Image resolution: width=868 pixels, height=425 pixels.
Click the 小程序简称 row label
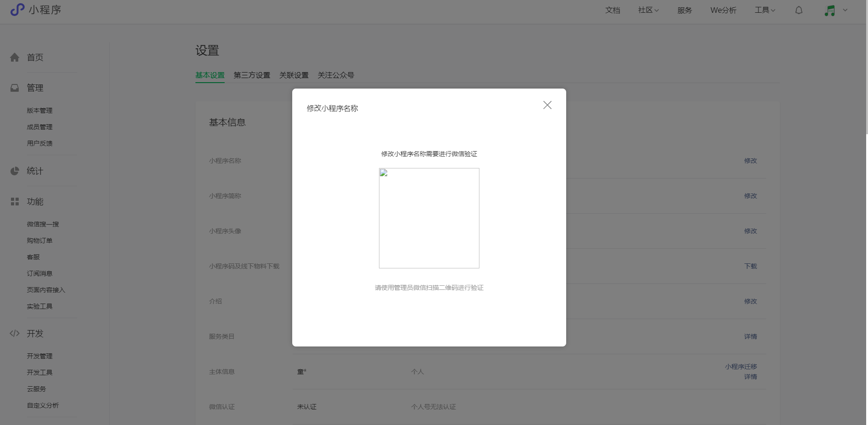click(x=225, y=196)
